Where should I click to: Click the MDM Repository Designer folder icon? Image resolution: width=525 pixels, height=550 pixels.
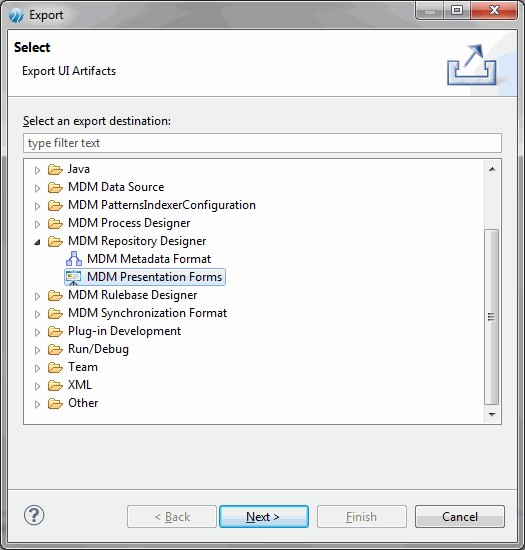click(x=55, y=242)
